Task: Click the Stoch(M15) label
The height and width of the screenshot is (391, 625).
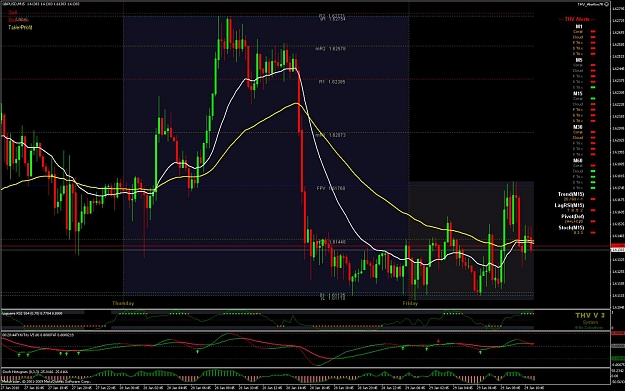Action: pyautogui.click(x=571, y=228)
